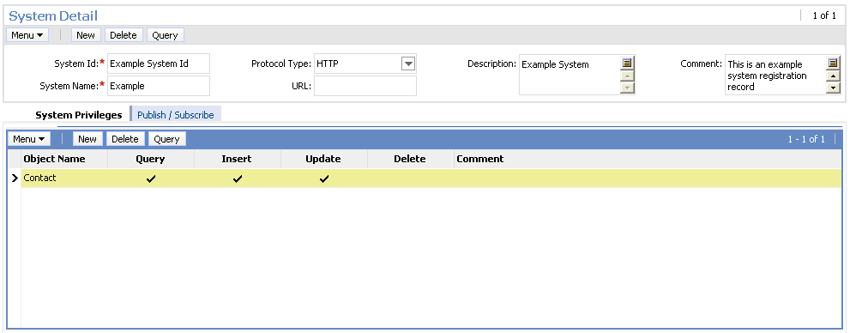
Task: Click the Comment field scroll down arrow
Action: pos(833,88)
